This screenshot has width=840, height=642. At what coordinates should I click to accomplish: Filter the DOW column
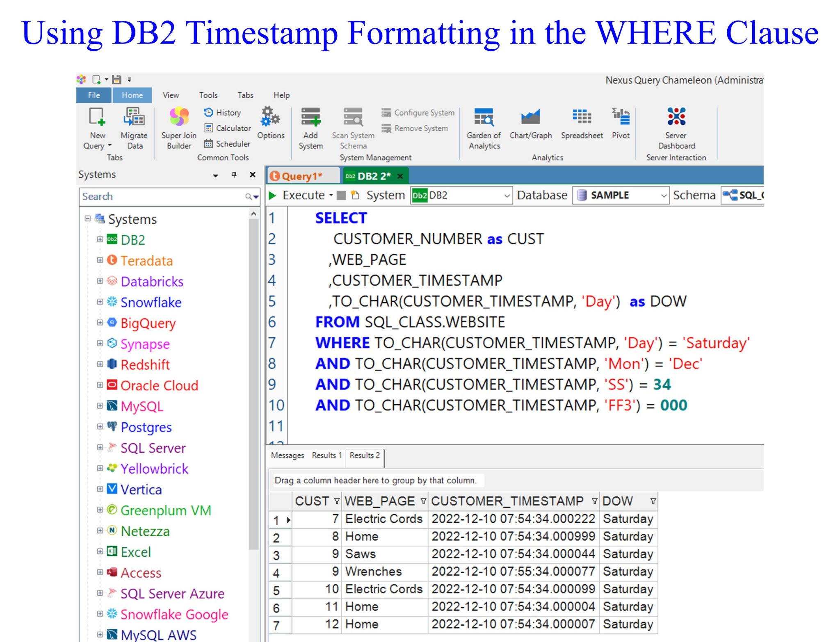[x=653, y=501]
